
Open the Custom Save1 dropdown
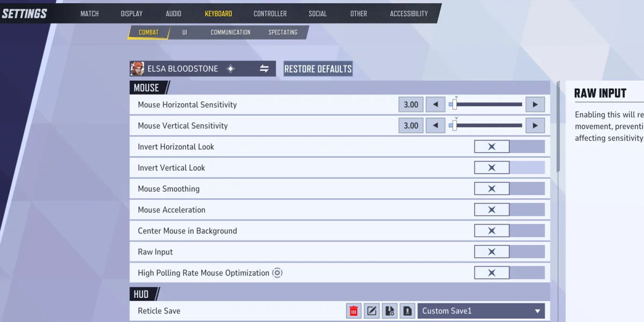(480, 311)
